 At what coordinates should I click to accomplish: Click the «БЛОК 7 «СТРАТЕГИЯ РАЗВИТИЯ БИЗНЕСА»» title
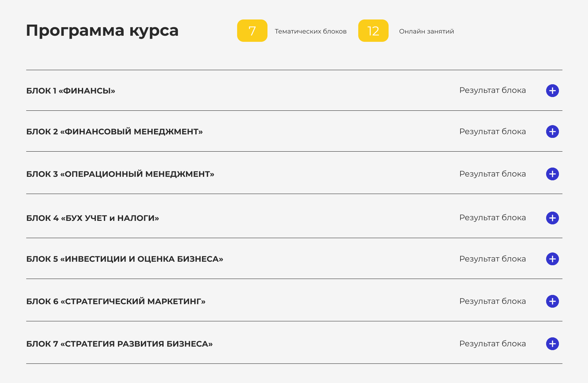[x=120, y=344]
